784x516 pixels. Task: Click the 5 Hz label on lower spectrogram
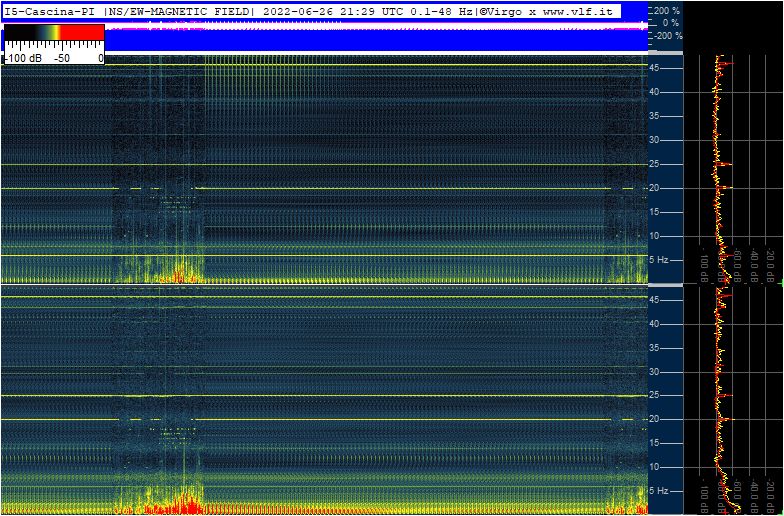coord(658,490)
